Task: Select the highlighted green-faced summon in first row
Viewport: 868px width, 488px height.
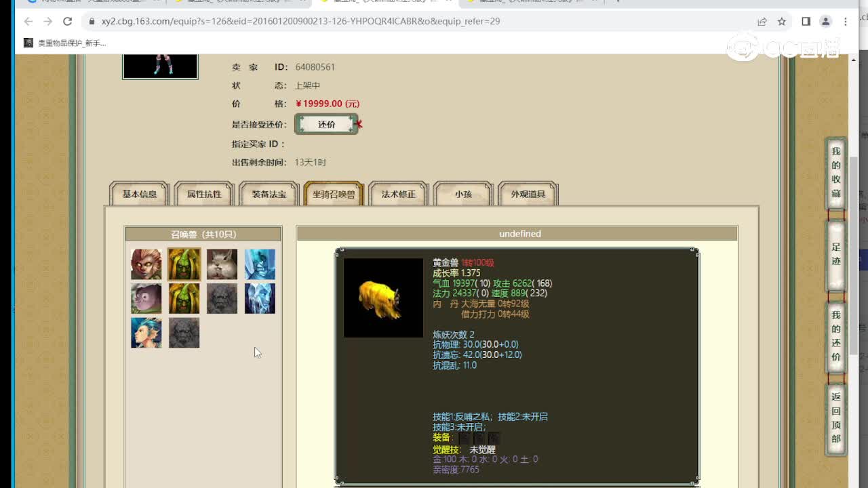Action: point(184,264)
